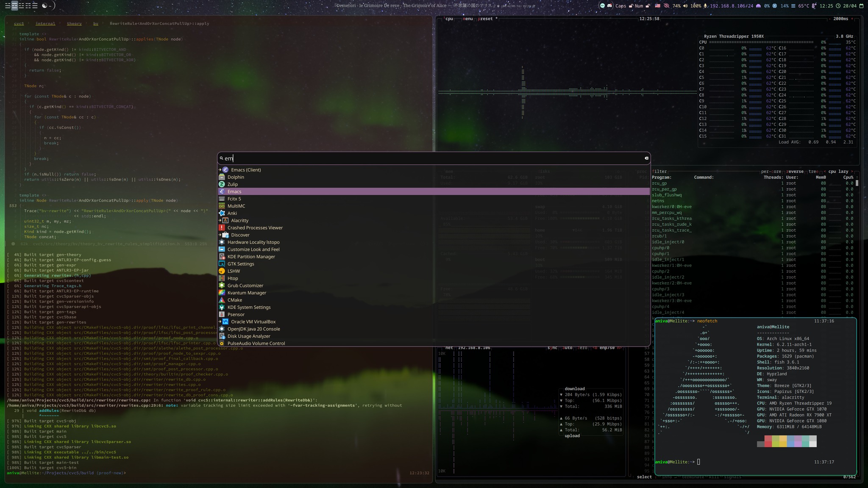Open Kvantum Manager
Screen dimensions: 868x488
[x=434, y=292]
